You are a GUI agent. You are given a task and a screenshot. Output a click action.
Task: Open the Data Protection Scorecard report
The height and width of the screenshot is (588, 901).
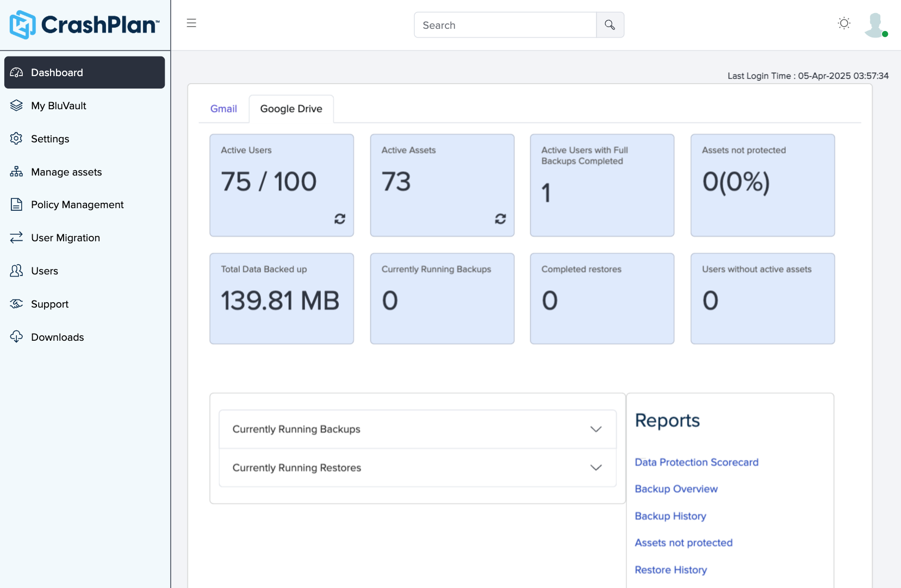(x=697, y=462)
